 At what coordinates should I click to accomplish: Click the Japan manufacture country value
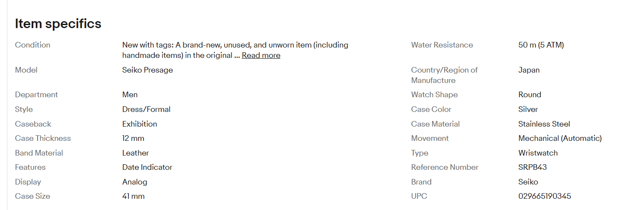(529, 70)
